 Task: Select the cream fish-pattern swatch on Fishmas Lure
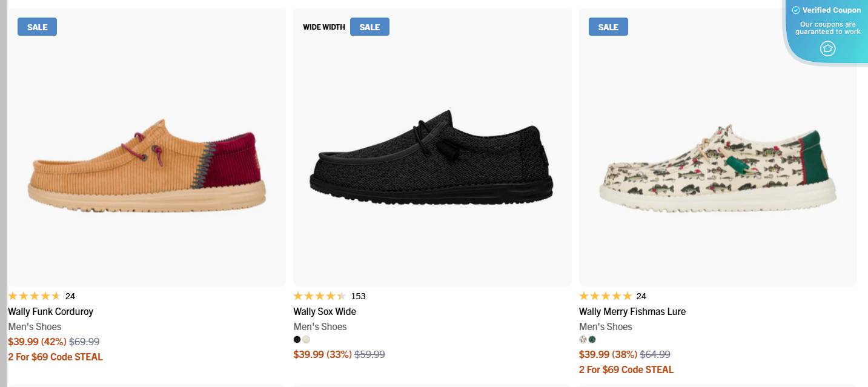tap(582, 340)
